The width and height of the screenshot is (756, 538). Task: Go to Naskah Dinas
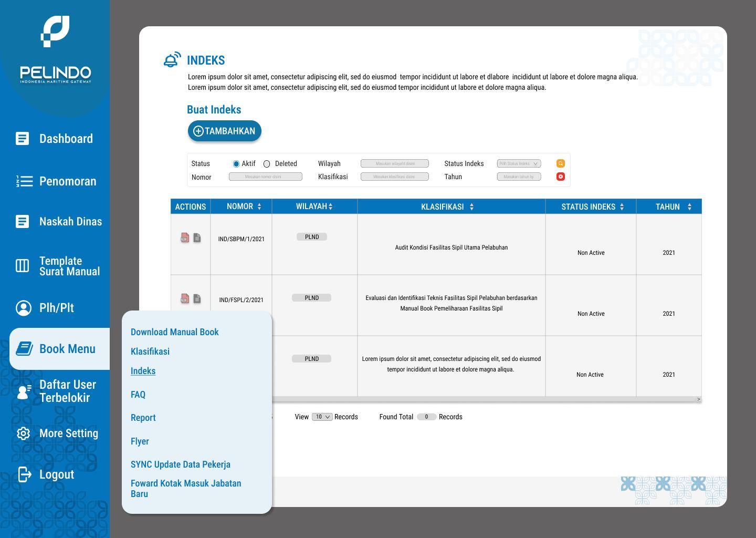coord(70,222)
